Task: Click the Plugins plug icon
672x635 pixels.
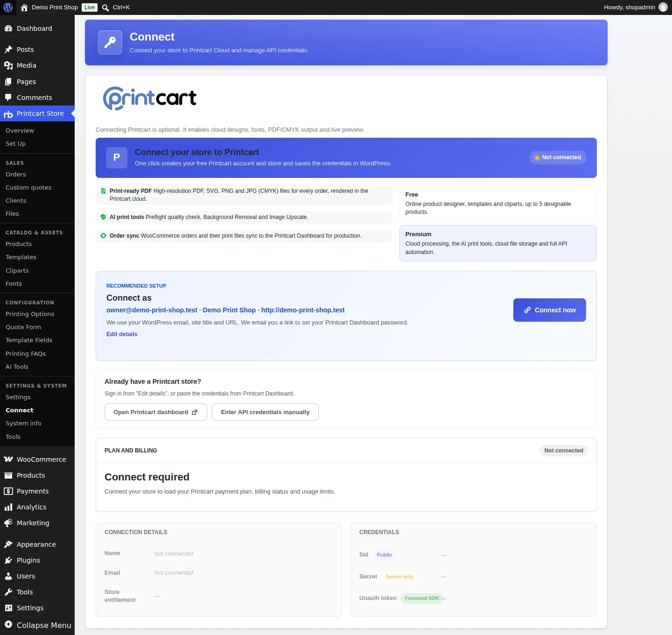Action: tap(8, 560)
